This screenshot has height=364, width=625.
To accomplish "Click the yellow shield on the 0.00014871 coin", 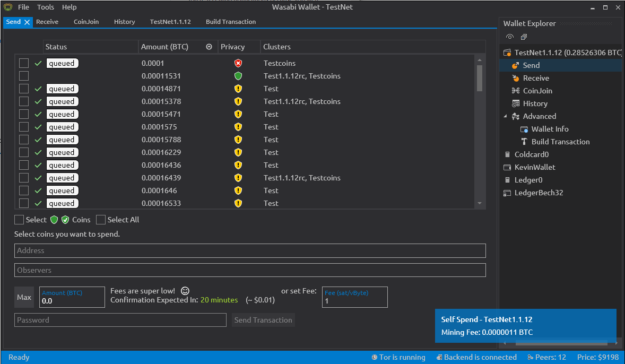I will [238, 89].
